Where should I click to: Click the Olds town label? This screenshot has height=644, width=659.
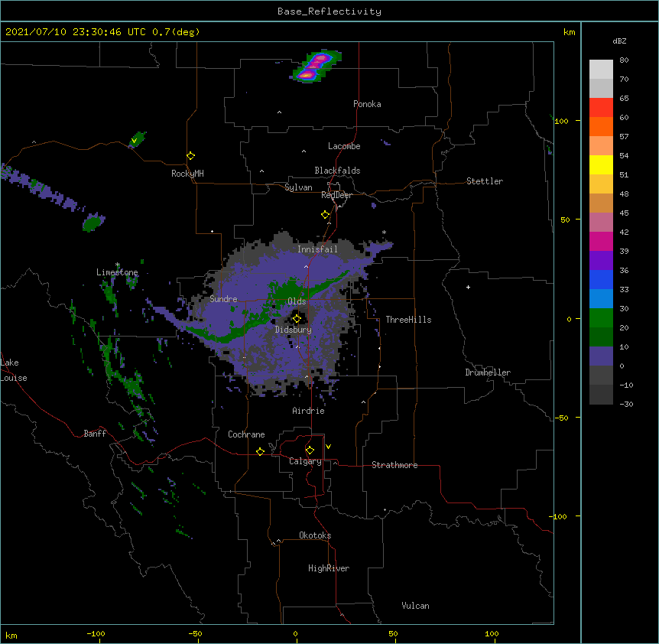tap(297, 301)
